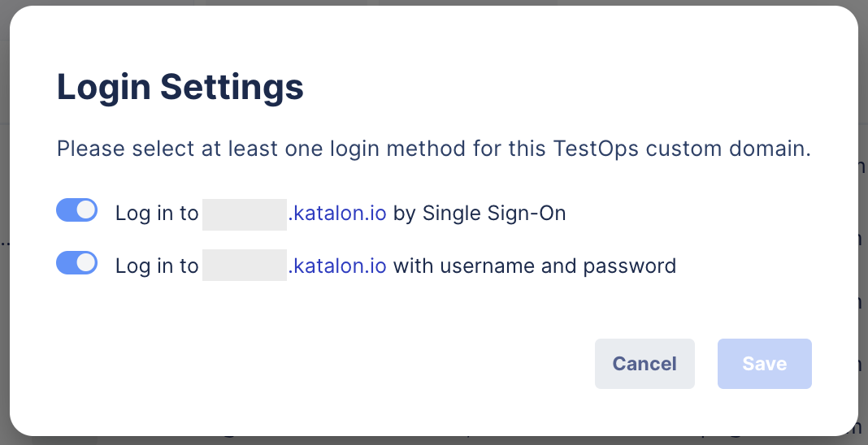
Task: Click the Login Settings heading
Action: point(180,87)
